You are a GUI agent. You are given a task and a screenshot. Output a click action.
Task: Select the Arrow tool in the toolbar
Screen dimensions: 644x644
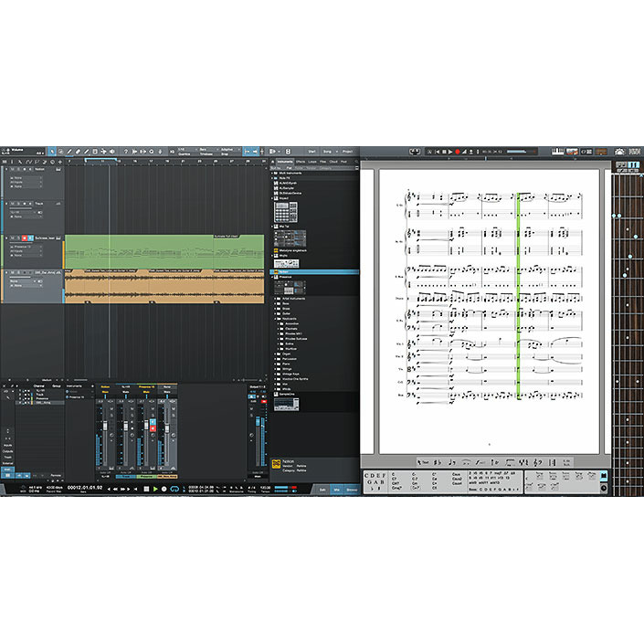click(x=52, y=151)
